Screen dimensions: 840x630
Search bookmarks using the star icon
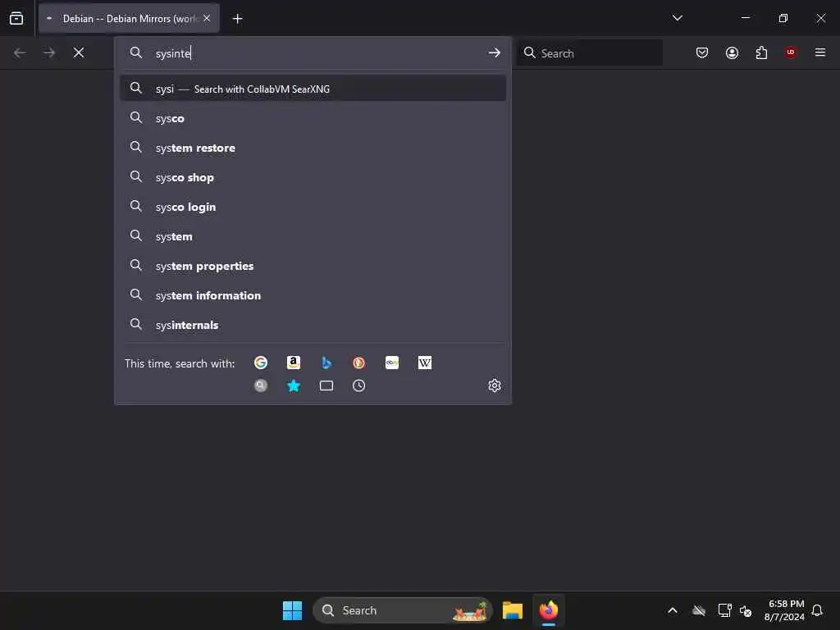coord(294,386)
